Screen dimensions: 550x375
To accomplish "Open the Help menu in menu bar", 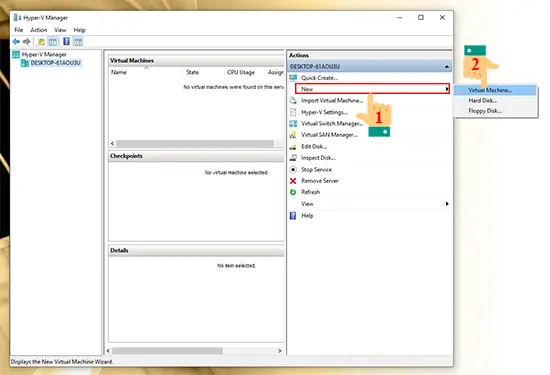I will (80, 30).
